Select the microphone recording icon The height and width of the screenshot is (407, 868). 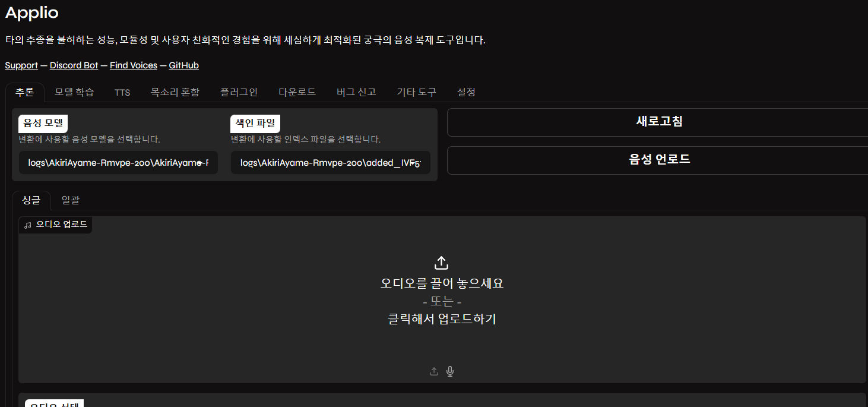point(450,371)
